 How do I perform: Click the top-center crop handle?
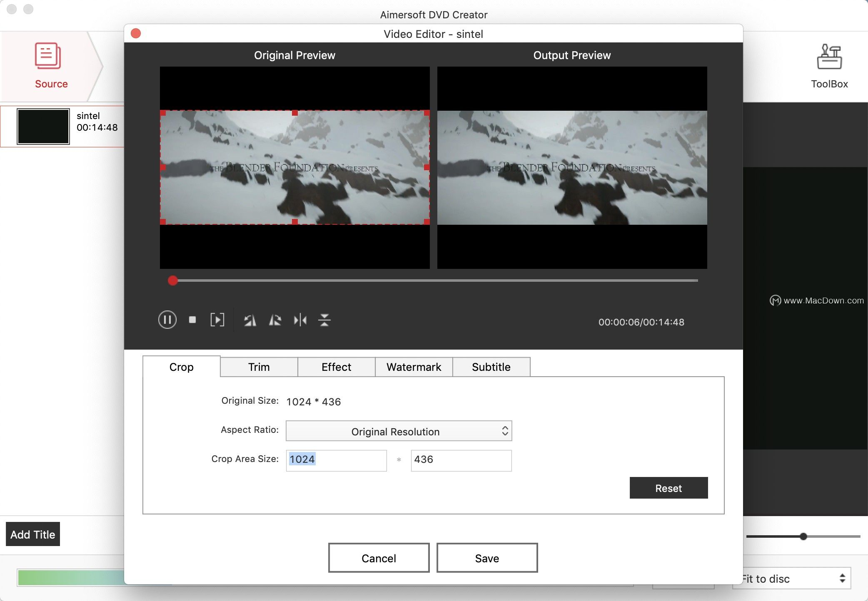pos(295,113)
